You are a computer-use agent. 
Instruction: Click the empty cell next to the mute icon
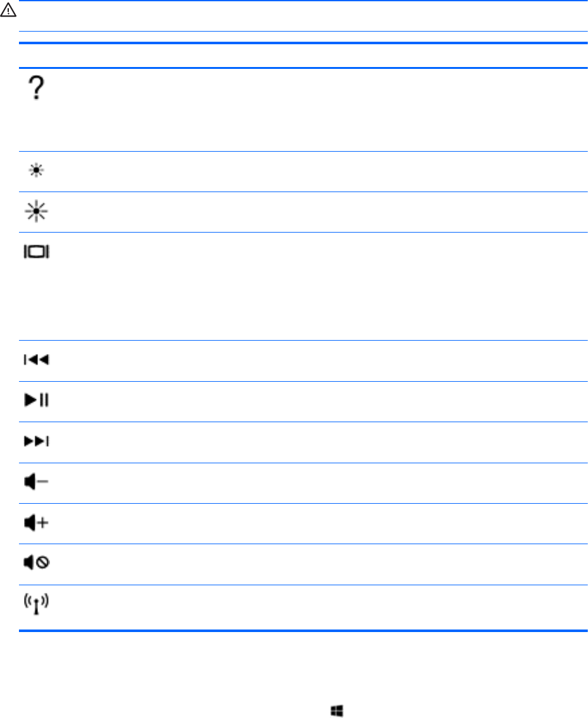[x=303, y=564]
